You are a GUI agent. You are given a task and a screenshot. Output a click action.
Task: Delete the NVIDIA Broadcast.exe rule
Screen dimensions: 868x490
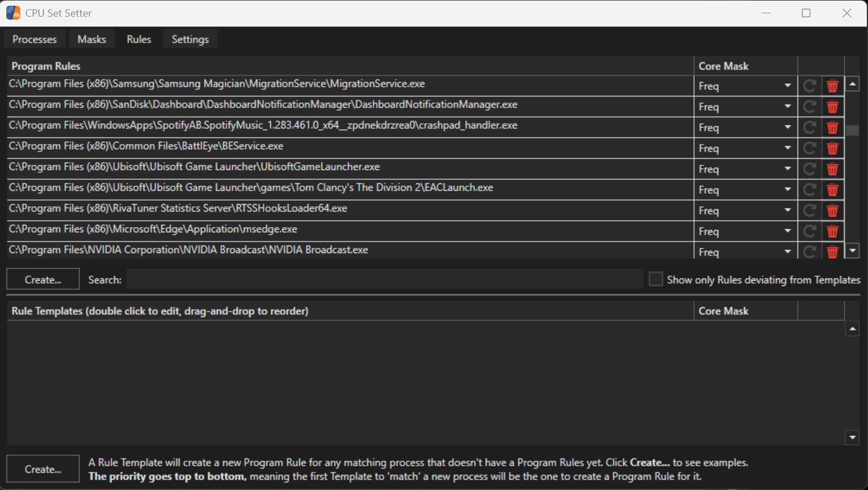click(832, 252)
